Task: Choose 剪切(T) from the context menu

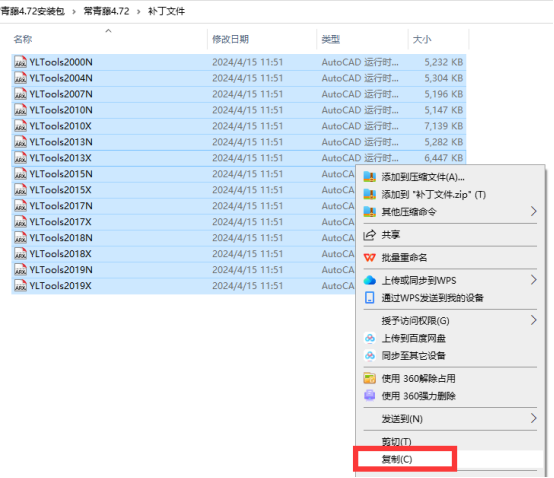Action: pos(396,442)
